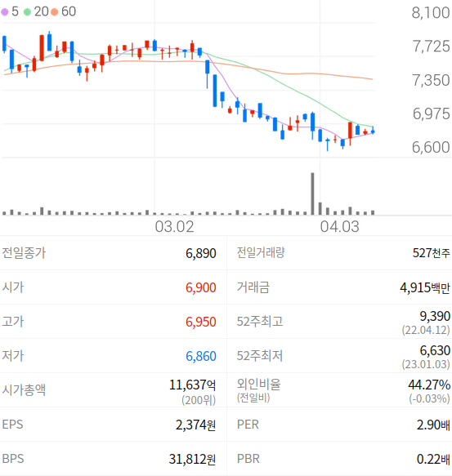Click the 52주최고 value 9,390
Screen dimensions: 452x476
[435, 316]
